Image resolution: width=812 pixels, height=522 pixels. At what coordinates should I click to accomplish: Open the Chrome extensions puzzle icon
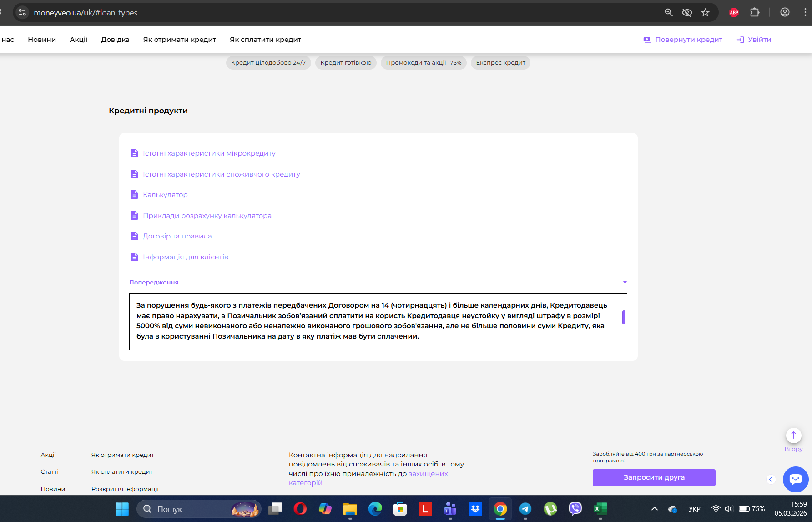755,13
